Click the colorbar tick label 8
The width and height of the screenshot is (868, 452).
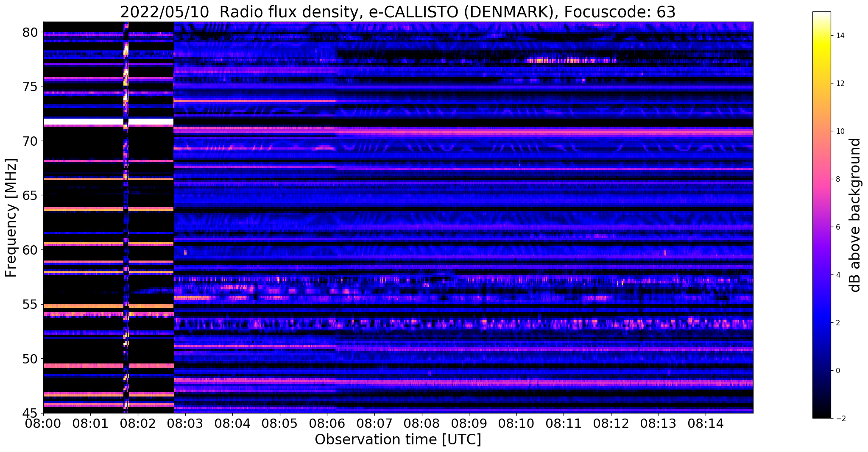[837, 179]
